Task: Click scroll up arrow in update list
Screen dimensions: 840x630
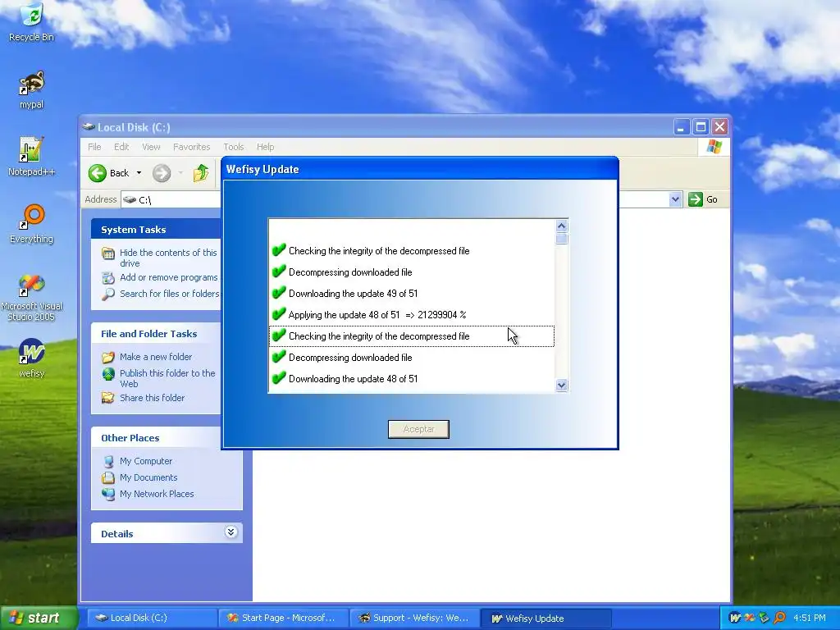Action: [561, 226]
